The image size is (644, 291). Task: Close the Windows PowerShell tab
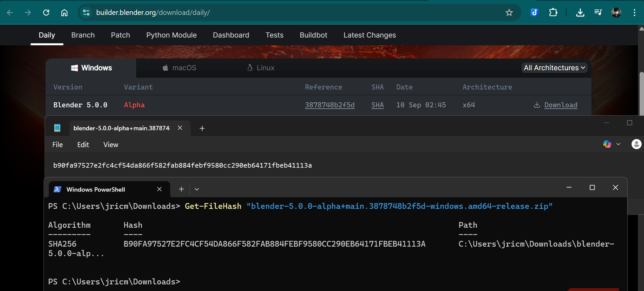point(159,189)
